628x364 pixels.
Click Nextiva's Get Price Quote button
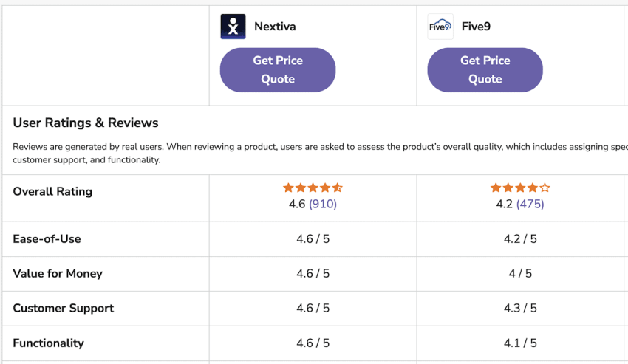click(278, 70)
